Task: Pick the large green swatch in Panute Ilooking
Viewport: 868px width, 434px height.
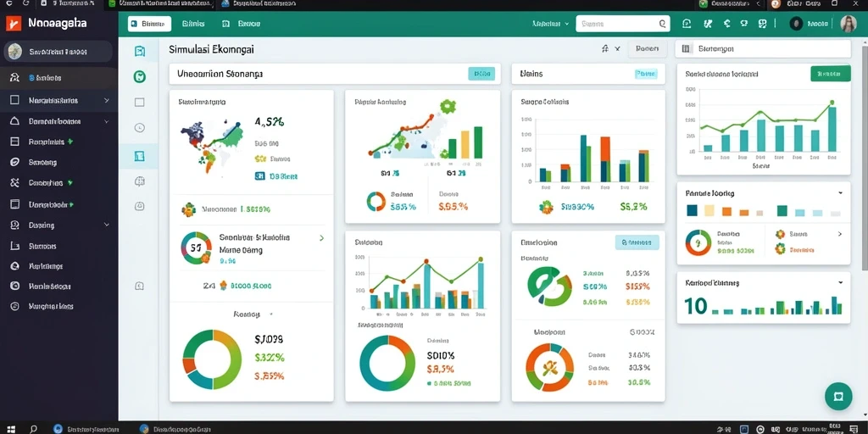Action: [782, 211]
